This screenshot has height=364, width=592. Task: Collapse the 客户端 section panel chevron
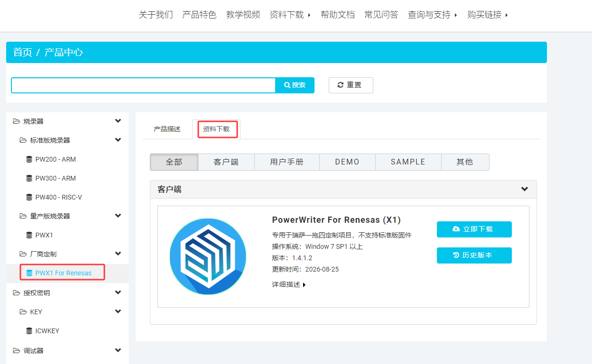[525, 189]
